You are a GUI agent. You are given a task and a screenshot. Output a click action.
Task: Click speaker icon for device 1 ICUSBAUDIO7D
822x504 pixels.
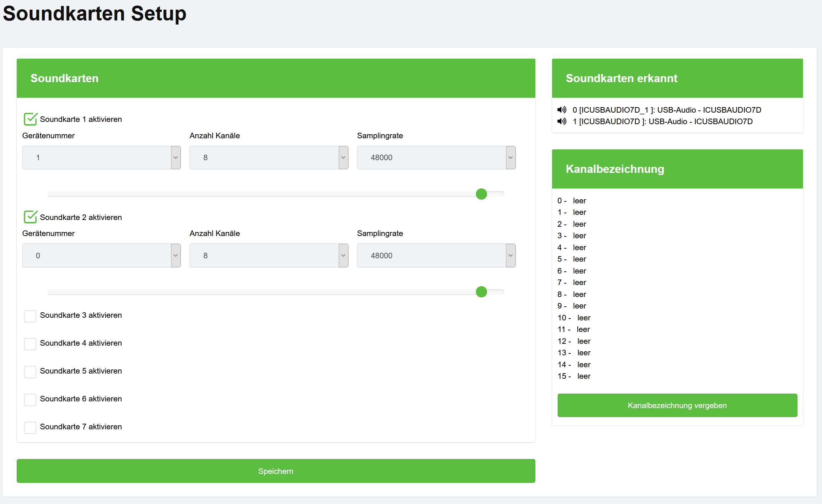pos(562,121)
